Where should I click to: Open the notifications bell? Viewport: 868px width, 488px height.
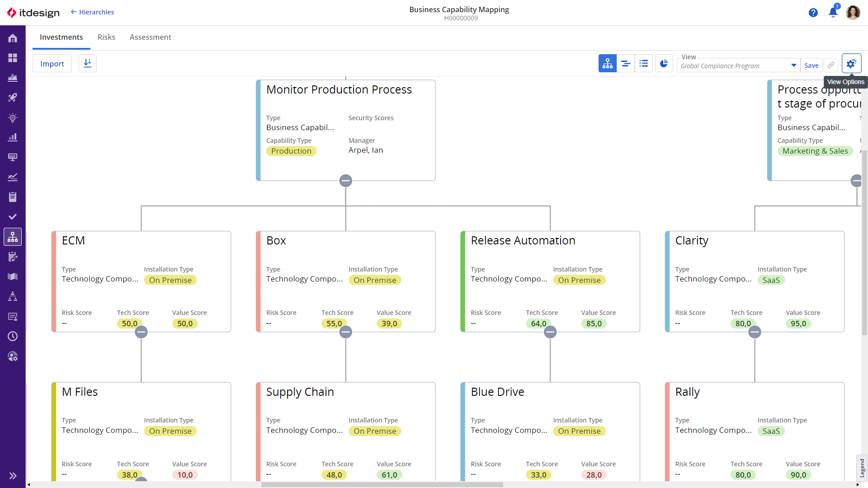(x=833, y=12)
